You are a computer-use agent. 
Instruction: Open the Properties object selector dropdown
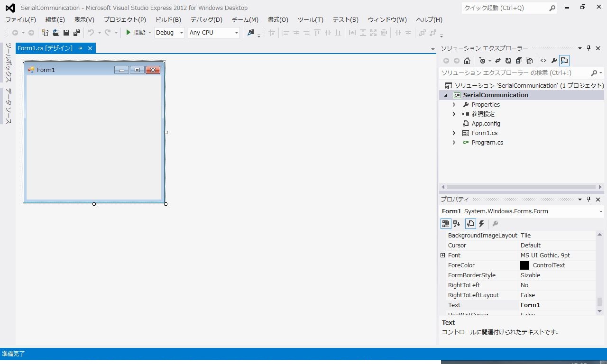click(601, 211)
